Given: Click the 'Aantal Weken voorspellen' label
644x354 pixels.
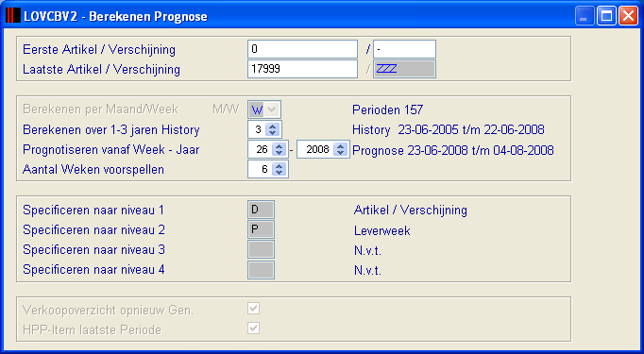Looking at the screenshot, I should pyautogui.click(x=93, y=170).
